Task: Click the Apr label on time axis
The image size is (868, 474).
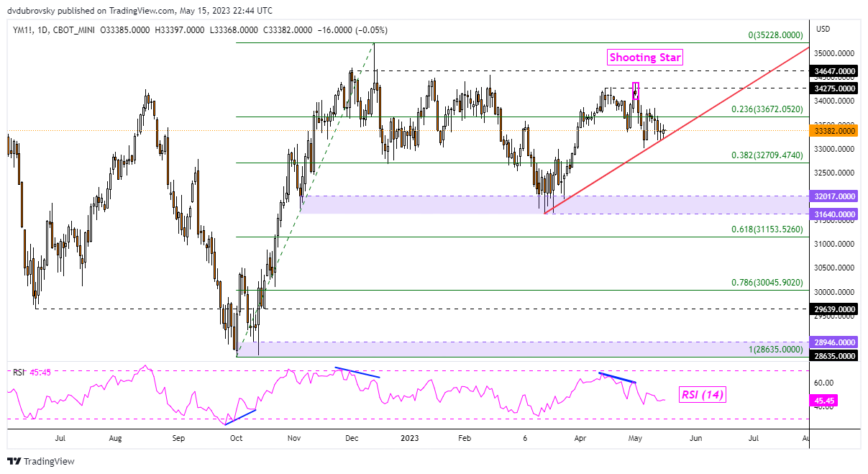Action: 580,437
